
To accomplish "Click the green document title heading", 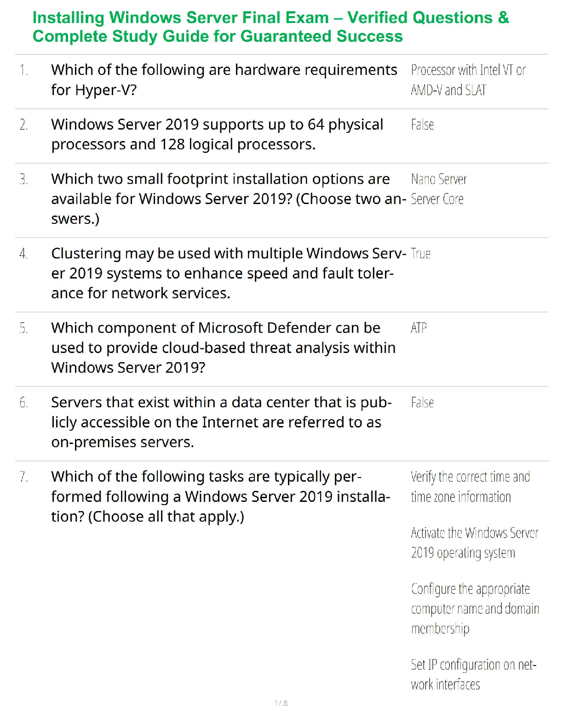I will (x=270, y=27).
